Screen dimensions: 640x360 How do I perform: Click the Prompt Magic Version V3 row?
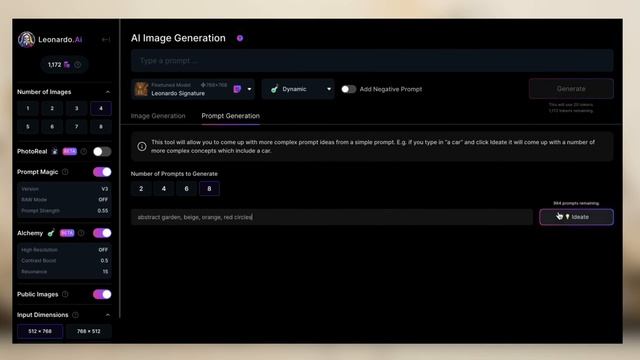pyautogui.click(x=64, y=189)
